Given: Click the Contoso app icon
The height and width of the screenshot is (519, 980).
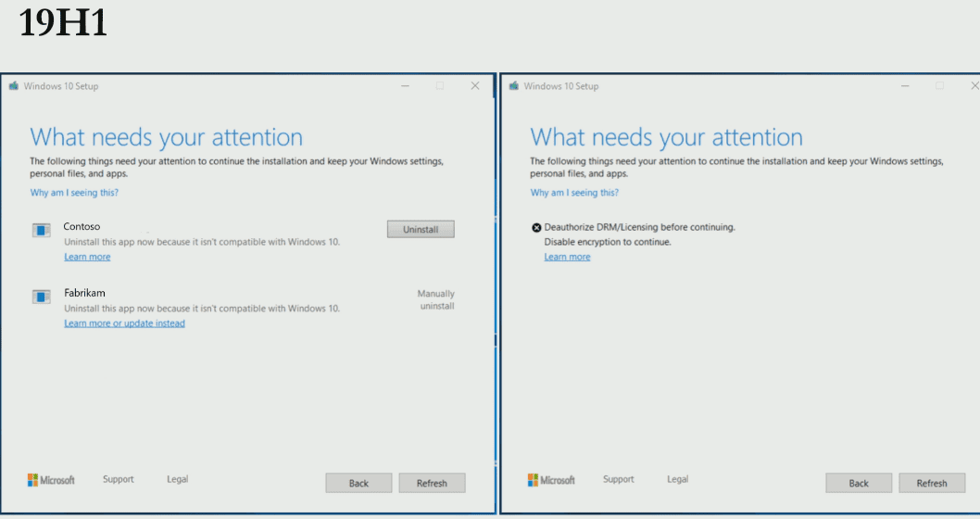Looking at the screenshot, I should 42,230.
